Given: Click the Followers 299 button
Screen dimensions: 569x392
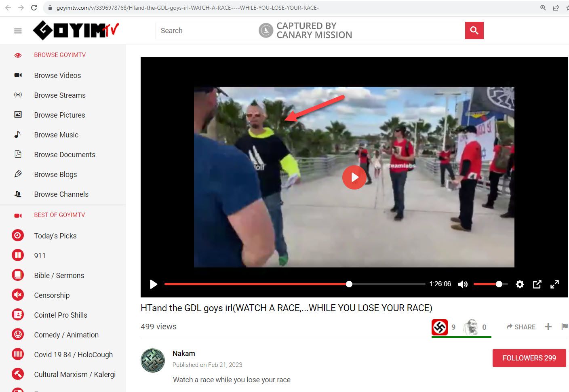Looking at the screenshot, I should coord(529,358).
